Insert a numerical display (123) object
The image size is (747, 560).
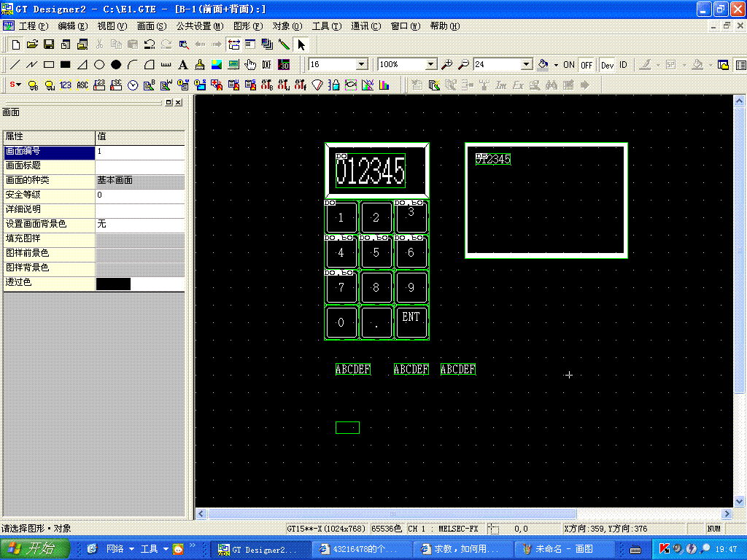66,85
